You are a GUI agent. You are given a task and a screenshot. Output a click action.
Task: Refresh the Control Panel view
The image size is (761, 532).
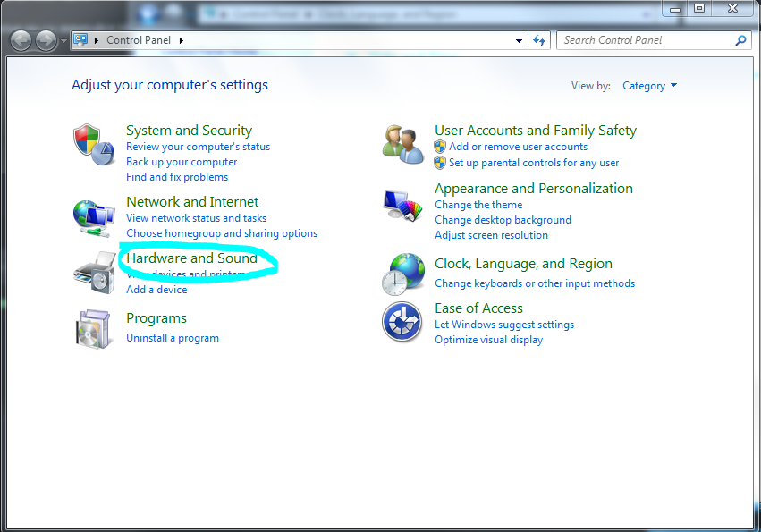coord(539,40)
